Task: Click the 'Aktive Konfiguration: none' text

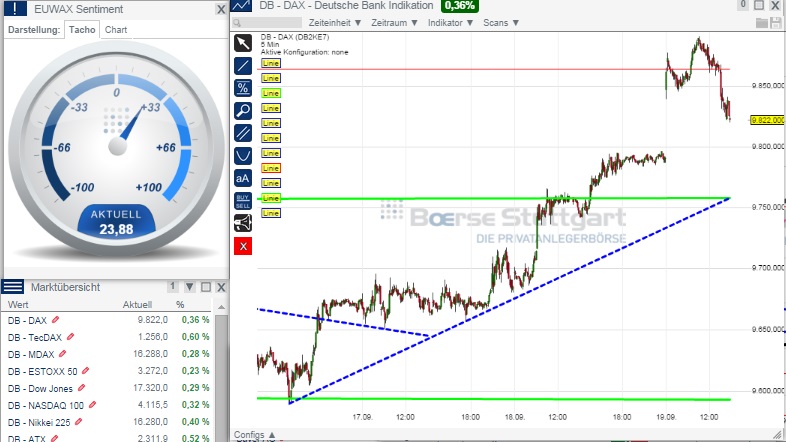Action: click(x=304, y=52)
